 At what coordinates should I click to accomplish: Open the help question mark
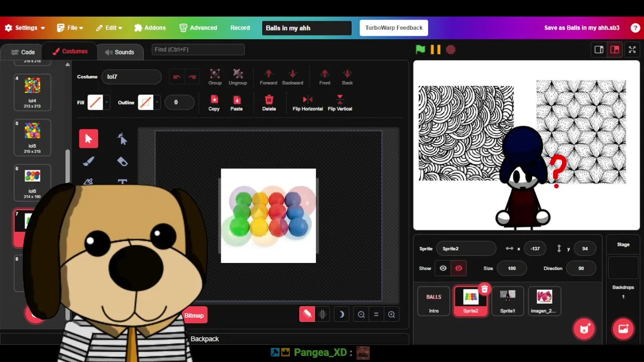pos(635,28)
